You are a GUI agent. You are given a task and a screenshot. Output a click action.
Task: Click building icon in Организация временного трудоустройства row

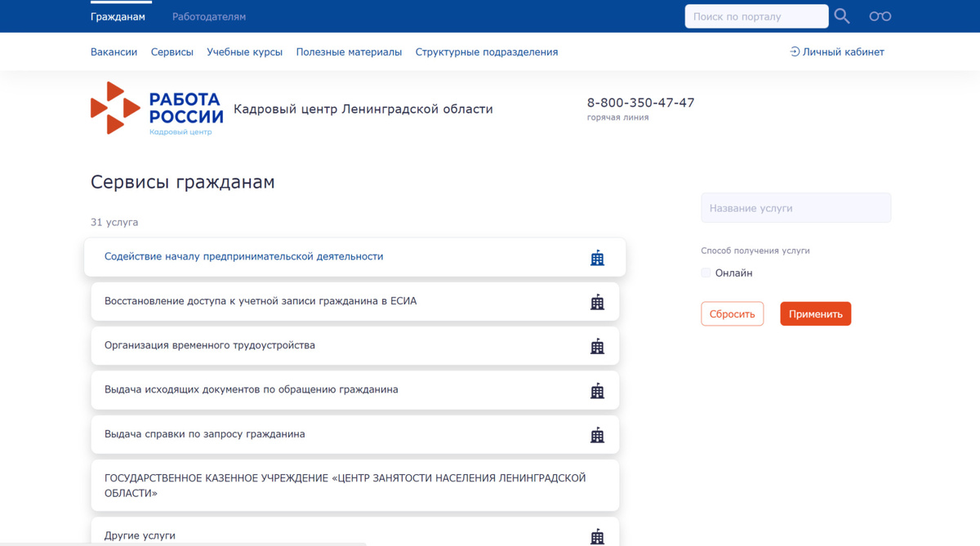[x=597, y=346]
